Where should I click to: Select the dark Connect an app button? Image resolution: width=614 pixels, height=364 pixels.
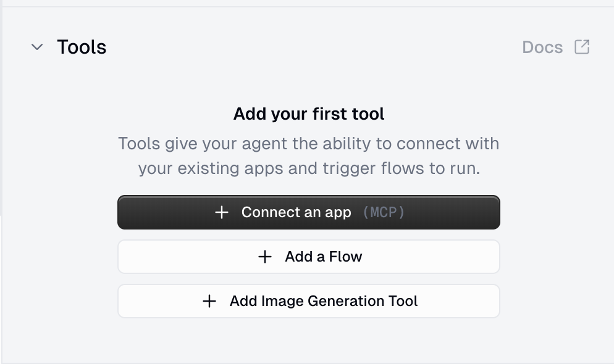coord(309,212)
